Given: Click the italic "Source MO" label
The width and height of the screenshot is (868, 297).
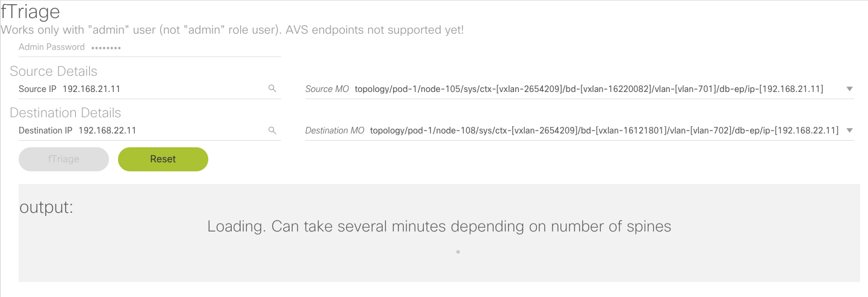Looking at the screenshot, I should click(327, 89).
